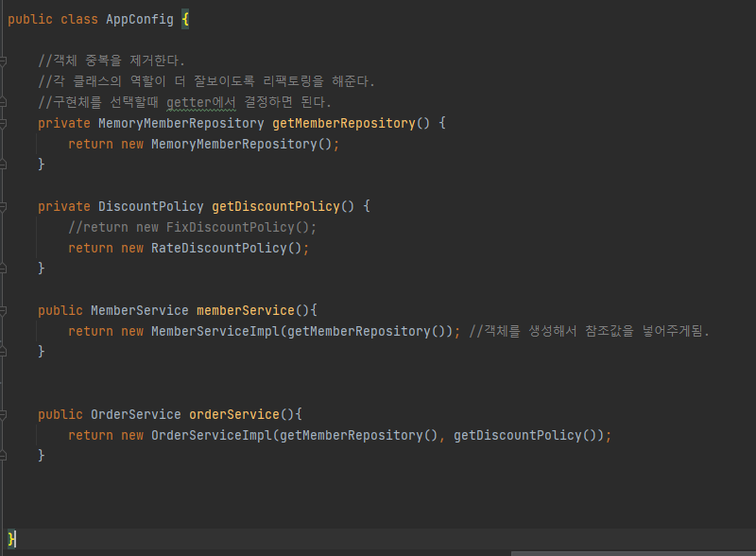756x556 pixels.
Task: Click the class name 'AppConfig'
Action: tap(139, 19)
